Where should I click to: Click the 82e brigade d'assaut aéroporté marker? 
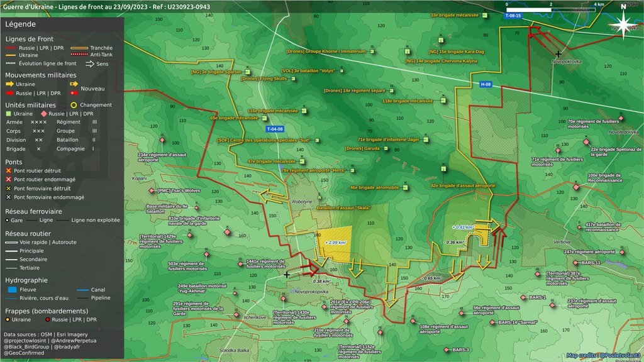[443, 168]
